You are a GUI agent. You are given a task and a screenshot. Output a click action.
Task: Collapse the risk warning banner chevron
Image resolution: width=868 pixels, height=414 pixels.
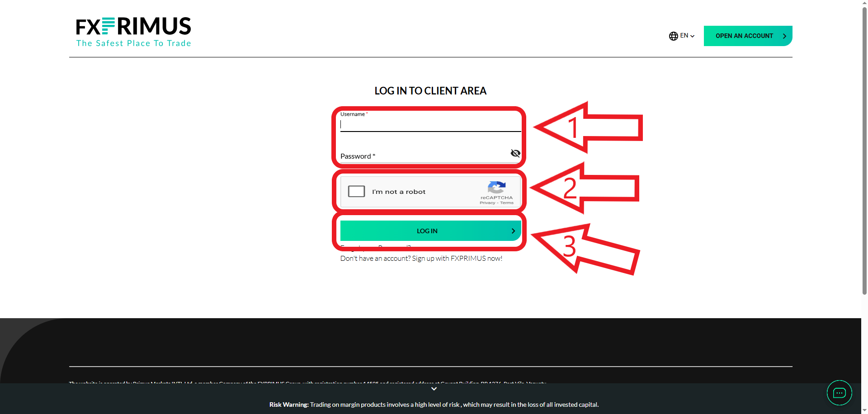tap(434, 389)
